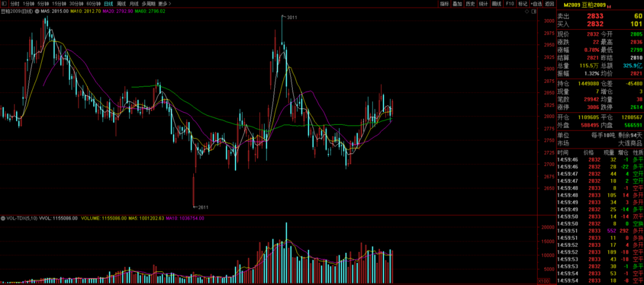
Task: Select tick row with volume 189
Action: click(600, 252)
